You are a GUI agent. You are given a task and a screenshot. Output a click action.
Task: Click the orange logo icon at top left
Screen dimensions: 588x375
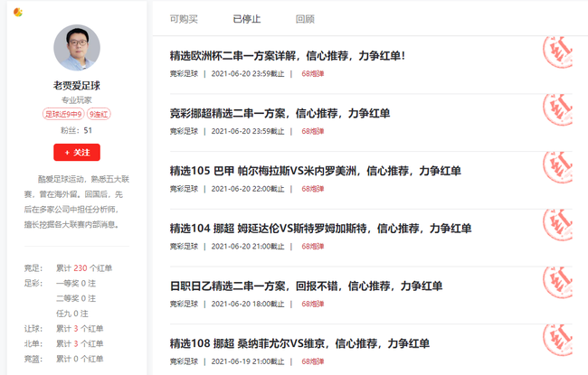click(x=18, y=13)
